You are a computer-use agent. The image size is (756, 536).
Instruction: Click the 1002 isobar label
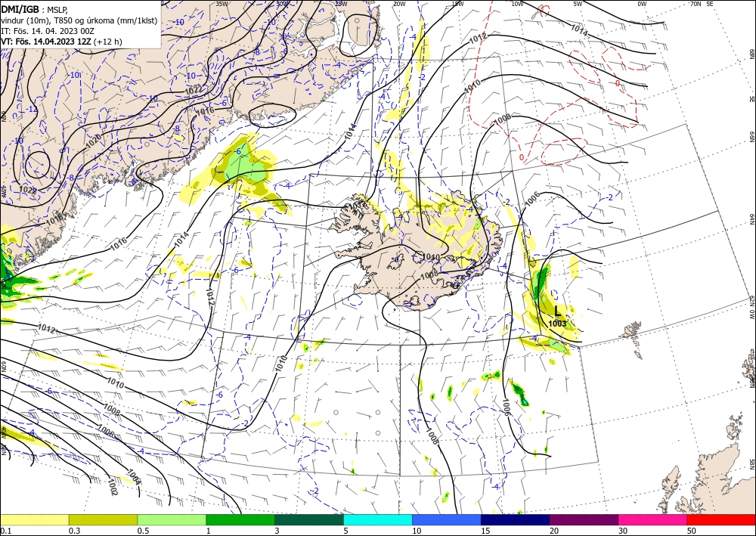point(113,488)
